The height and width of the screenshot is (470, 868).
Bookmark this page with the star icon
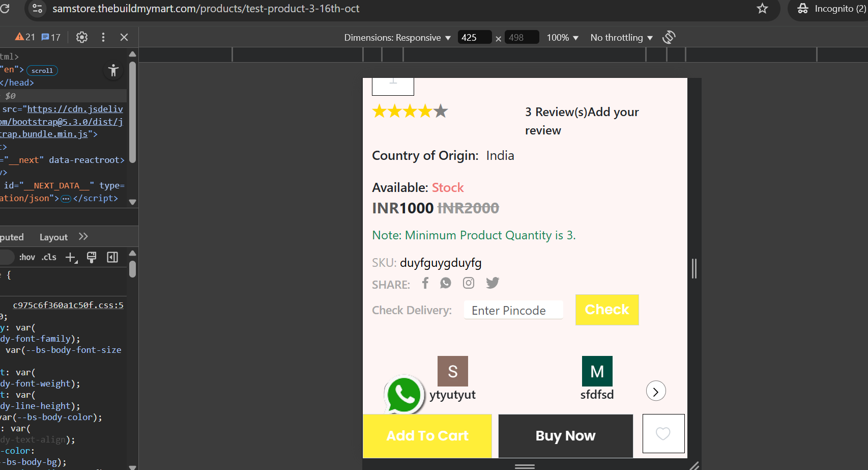(762, 9)
